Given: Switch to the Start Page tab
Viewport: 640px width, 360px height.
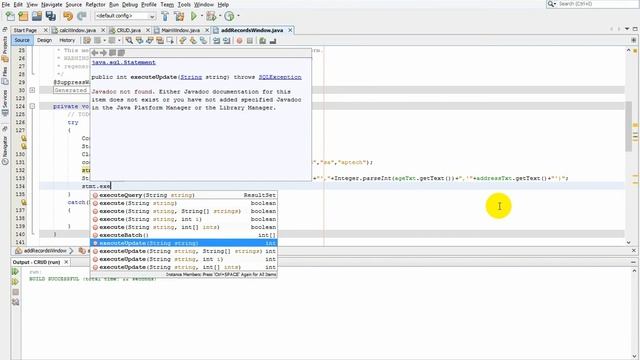Looking at the screenshot, I should pyautogui.click(x=25, y=30).
